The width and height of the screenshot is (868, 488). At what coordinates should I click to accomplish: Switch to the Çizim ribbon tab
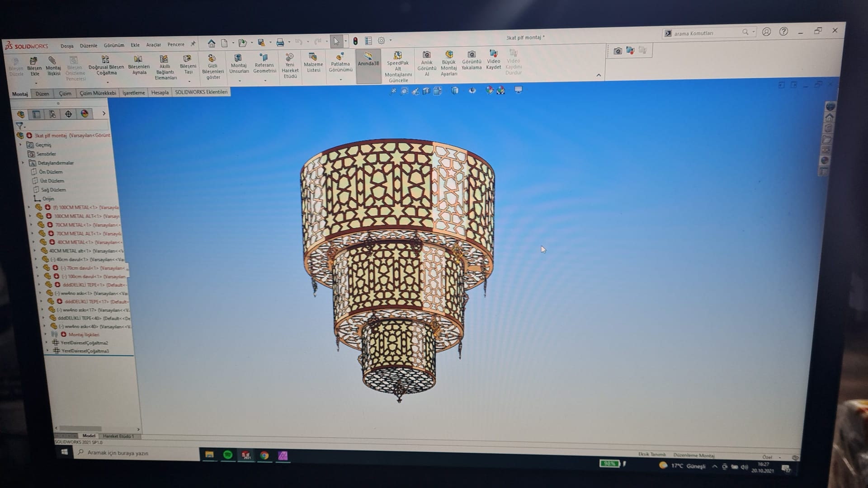65,94
